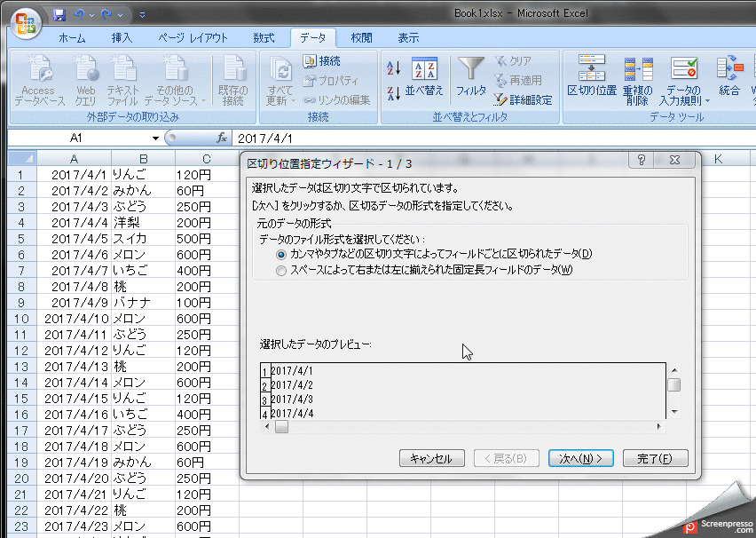The width and height of the screenshot is (756, 538).
Task: Click 次へ(N) in the wizard
Action: tap(580, 458)
